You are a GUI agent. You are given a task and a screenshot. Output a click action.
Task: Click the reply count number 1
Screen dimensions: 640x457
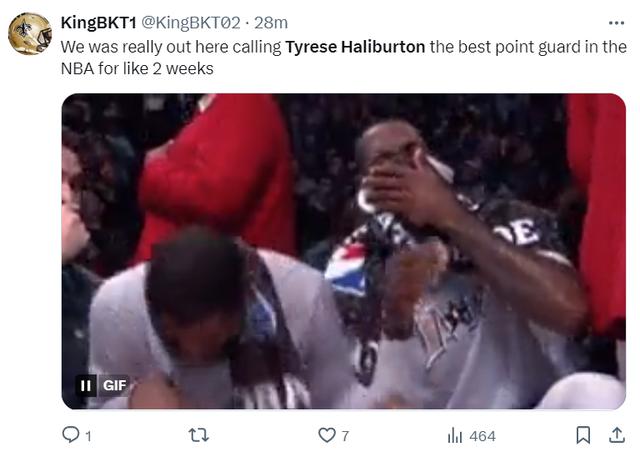point(88,436)
